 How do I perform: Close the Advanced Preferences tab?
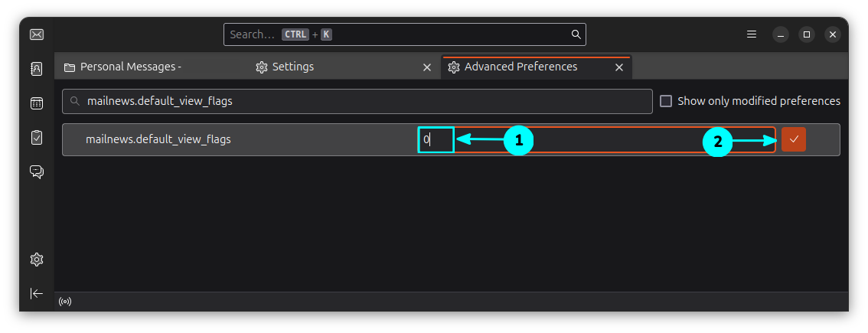coord(618,67)
